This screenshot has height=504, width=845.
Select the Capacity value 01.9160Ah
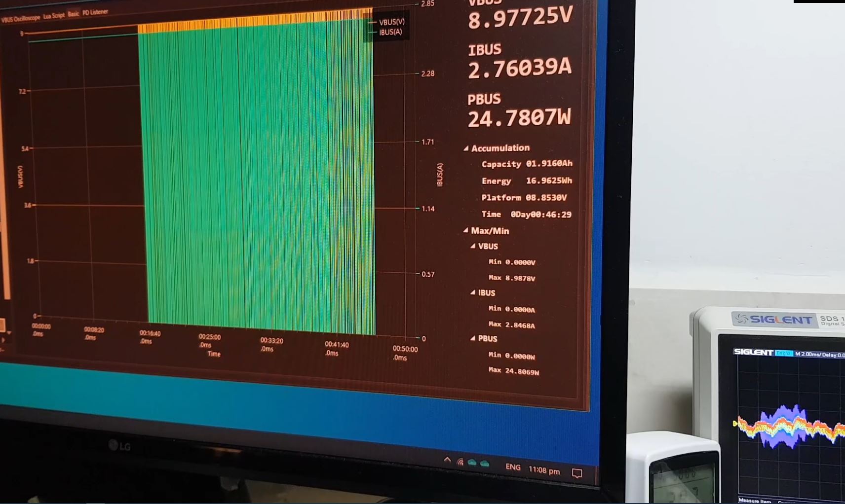click(549, 163)
